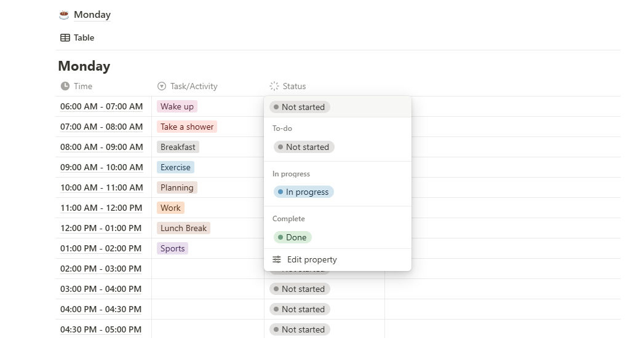Viewport: 644px width, 338px height.
Task: Select the In progress status option
Action: coord(304,192)
